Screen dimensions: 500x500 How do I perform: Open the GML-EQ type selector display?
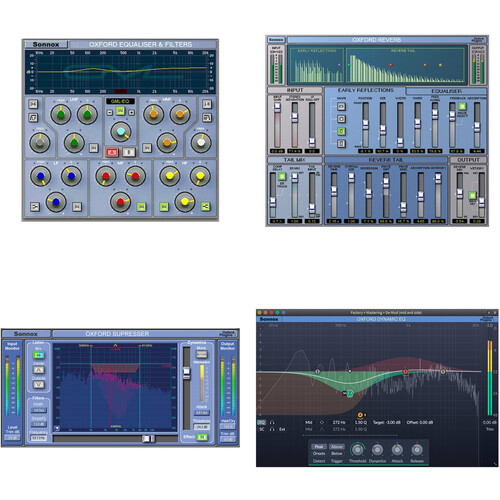tap(120, 101)
